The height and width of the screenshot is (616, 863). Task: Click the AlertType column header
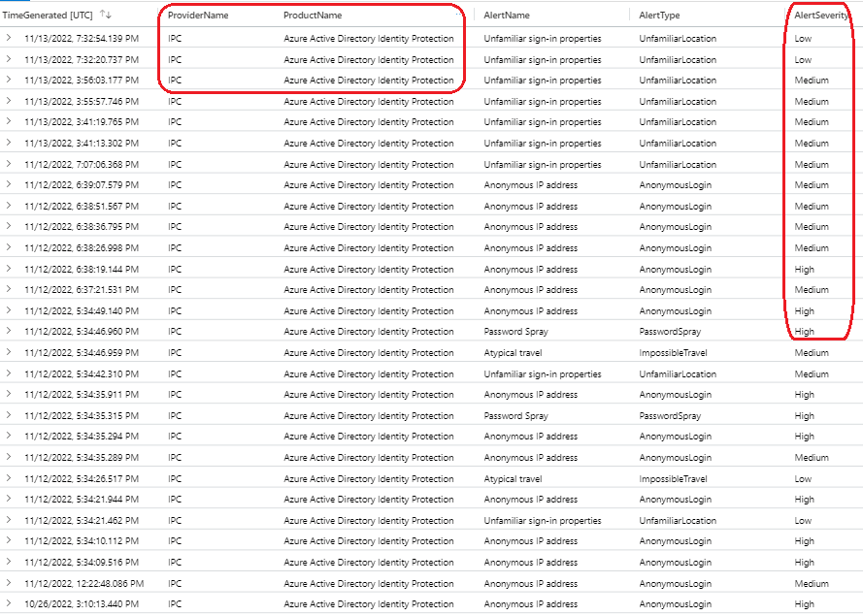[x=659, y=16]
